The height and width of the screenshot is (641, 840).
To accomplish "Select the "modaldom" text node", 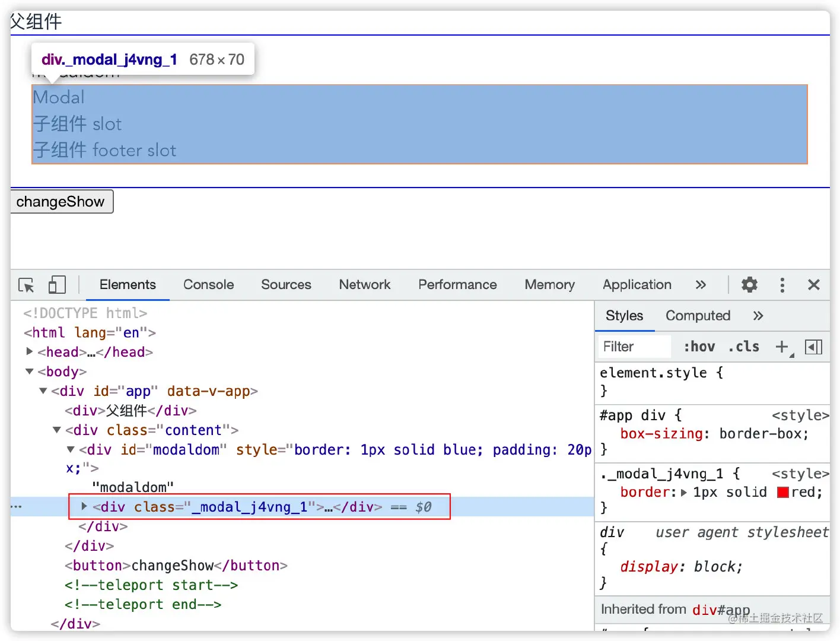I will pyautogui.click(x=133, y=487).
